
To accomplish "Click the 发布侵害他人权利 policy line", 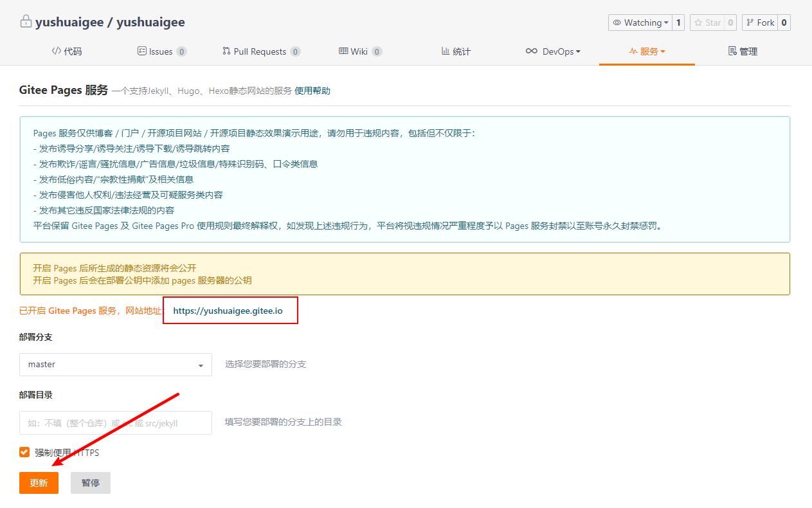I will point(128,195).
